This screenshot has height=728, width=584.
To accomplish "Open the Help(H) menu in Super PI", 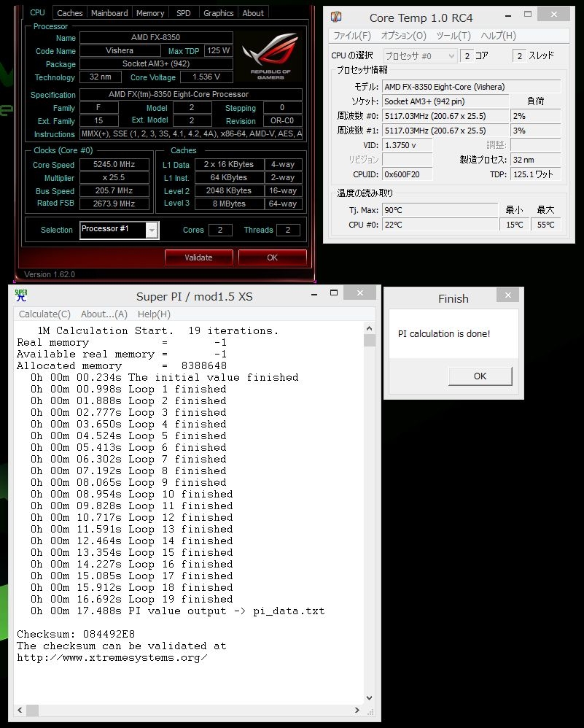I will [x=154, y=314].
